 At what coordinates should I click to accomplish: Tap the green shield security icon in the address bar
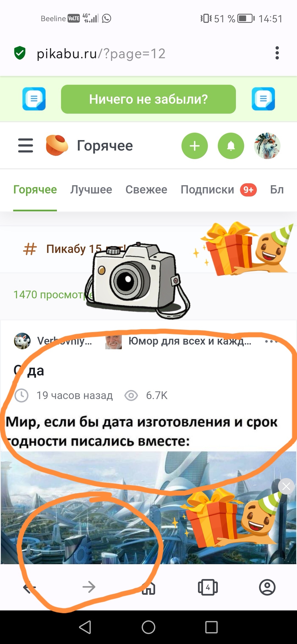click(20, 53)
